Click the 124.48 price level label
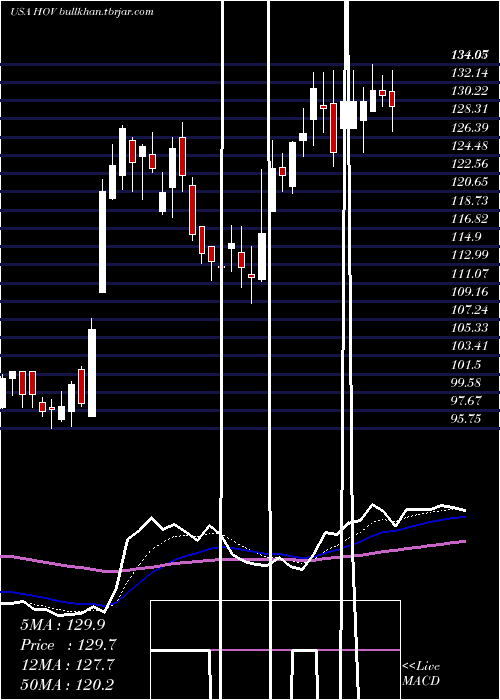The width and height of the screenshot is (500, 700). coord(470,146)
